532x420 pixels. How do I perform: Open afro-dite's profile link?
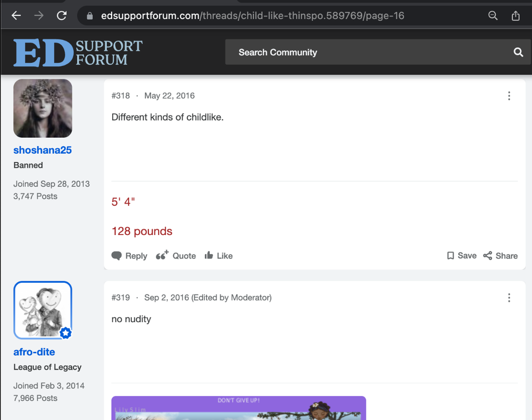pos(34,352)
